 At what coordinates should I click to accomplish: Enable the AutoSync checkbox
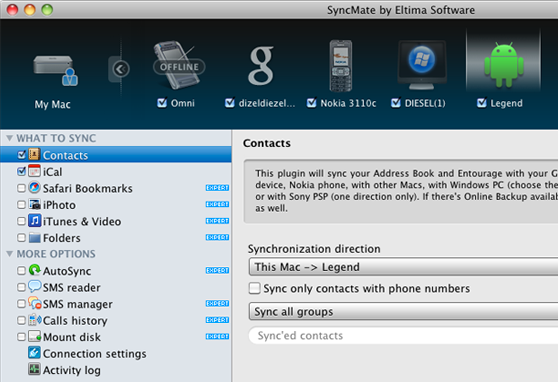pyautogui.click(x=21, y=270)
